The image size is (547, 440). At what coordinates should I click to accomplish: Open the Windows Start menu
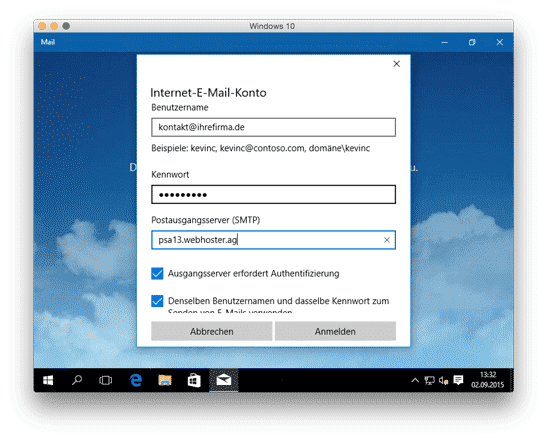tap(48, 380)
